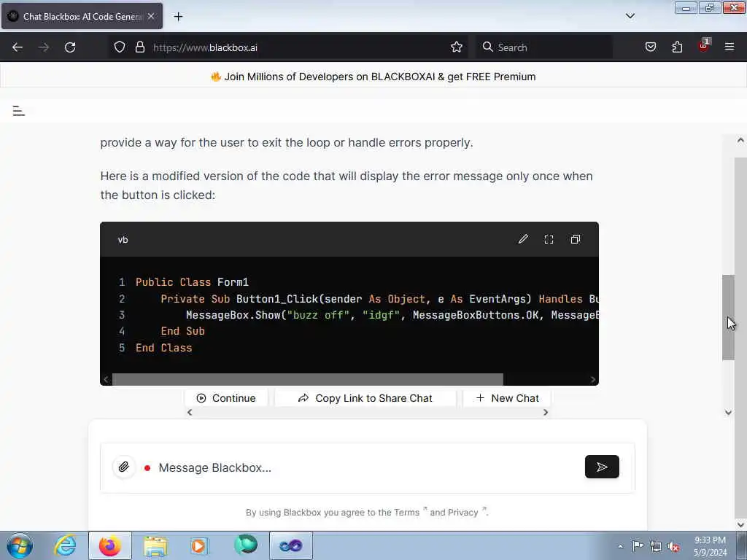747x560 pixels.
Task: Reload the Blackbox page
Action: coord(70,47)
